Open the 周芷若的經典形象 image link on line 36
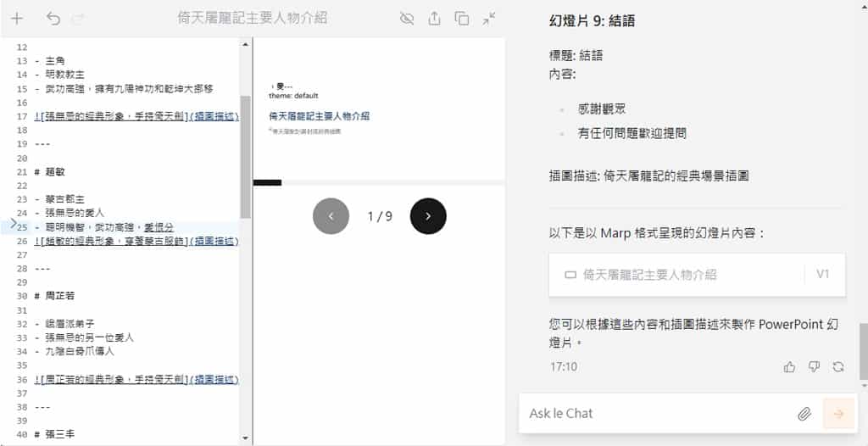This screenshot has width=868, height=446. tap(136, 380)
